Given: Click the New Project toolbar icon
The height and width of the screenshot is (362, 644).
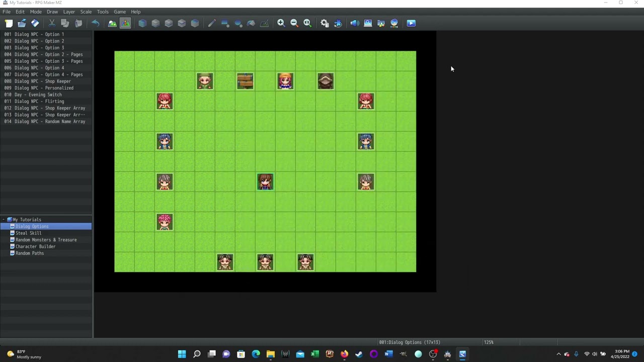Looking at the screenshot, I should 9,23.
